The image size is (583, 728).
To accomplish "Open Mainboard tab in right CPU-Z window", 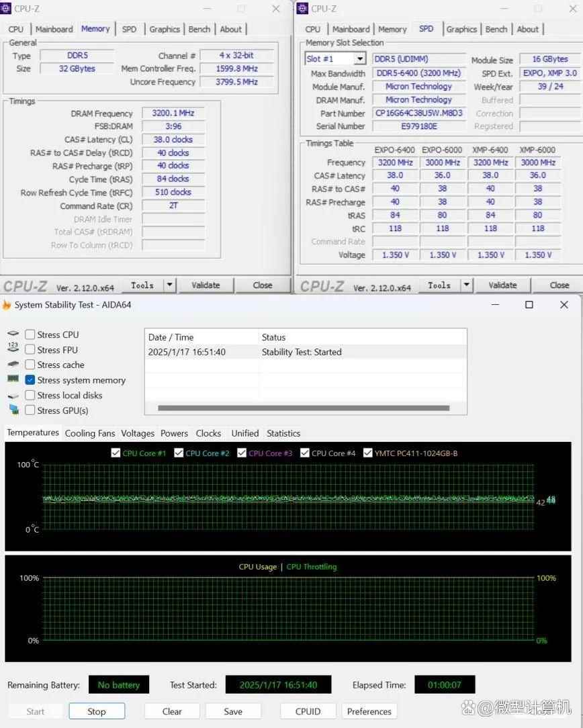I will pyautogui.click(x=351, y=29).
